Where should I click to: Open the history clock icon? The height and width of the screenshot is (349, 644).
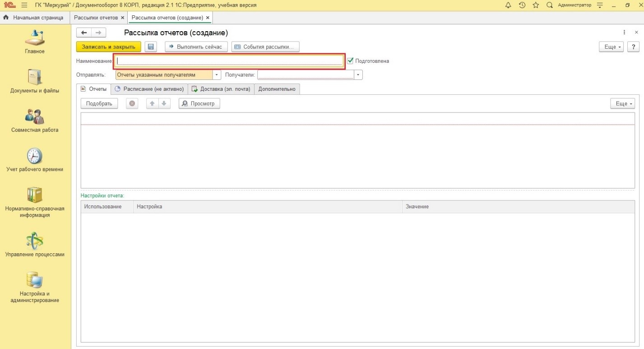tap(522, 5)
